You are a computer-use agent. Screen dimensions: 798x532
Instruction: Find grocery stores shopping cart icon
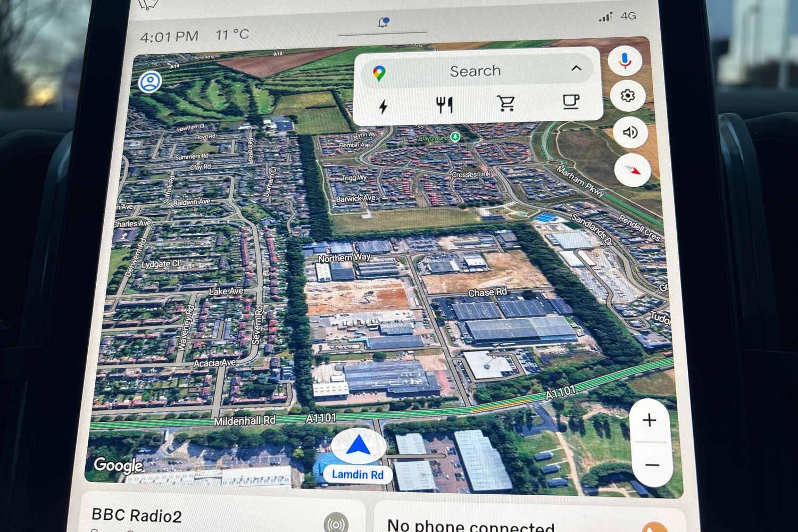pos(506,103)
